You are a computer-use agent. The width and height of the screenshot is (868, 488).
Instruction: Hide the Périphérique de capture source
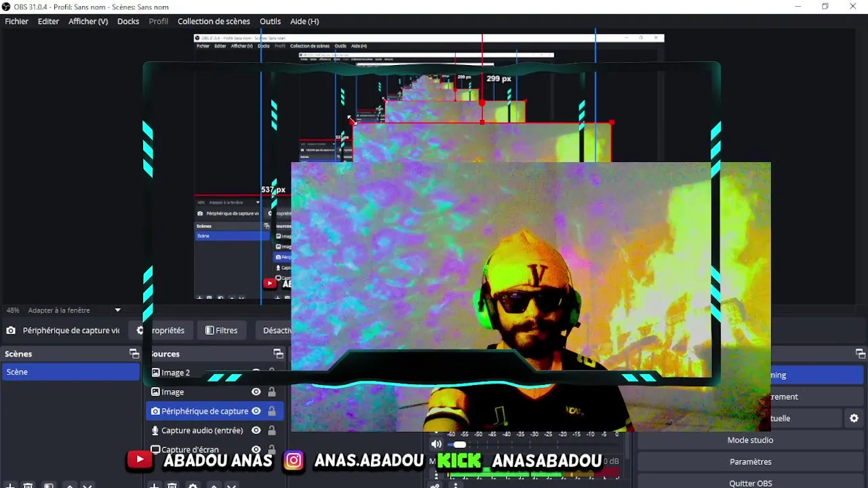click(256, 411)
